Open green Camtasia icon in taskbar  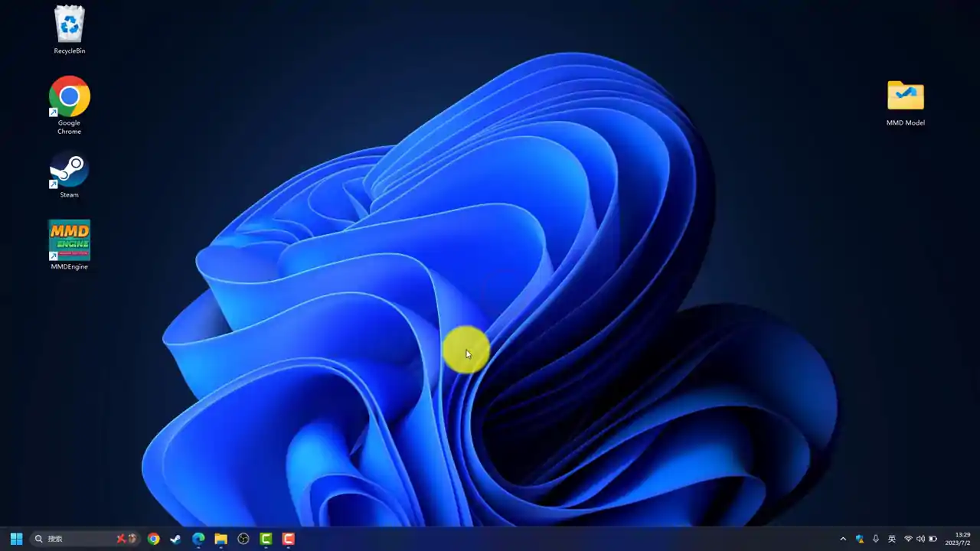tap(266, 539)
